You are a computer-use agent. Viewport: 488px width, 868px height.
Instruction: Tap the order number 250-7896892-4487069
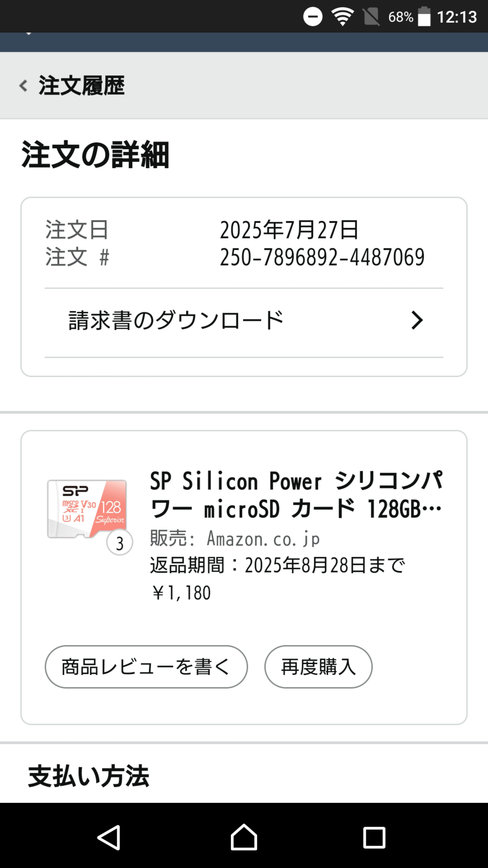[322, 257]
